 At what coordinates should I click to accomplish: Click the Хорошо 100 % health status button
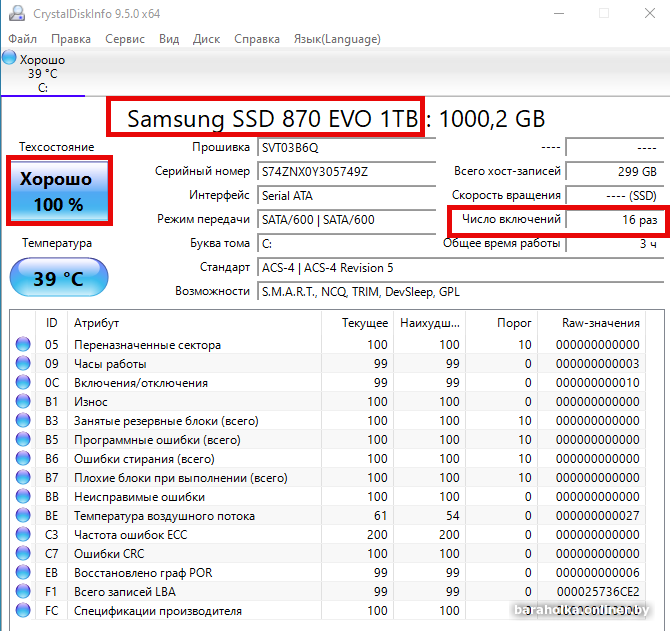[59, 191]
